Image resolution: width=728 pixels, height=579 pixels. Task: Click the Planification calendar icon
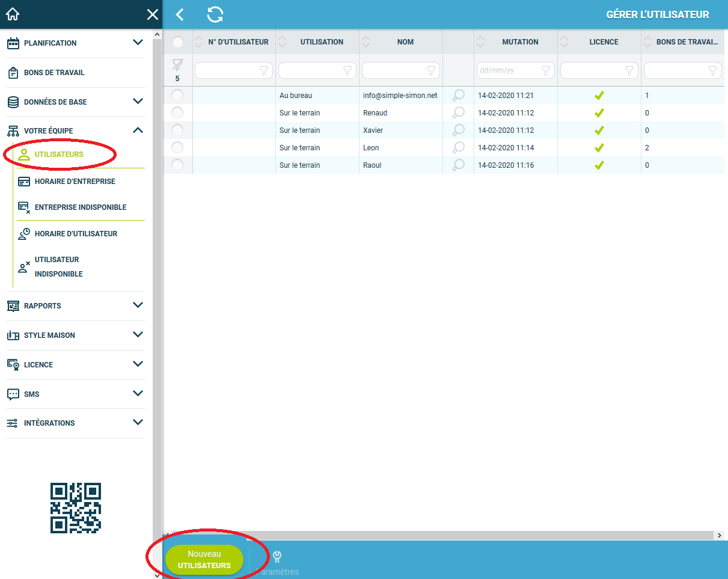[x=13, y=43]
